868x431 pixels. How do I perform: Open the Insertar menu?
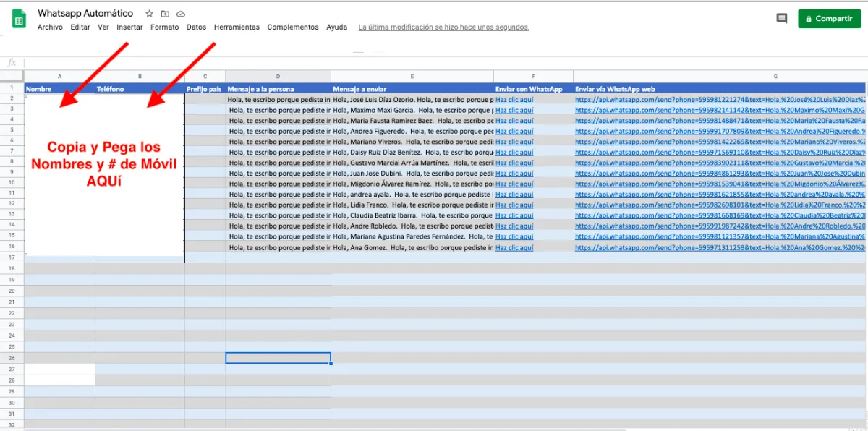(129, 27)
